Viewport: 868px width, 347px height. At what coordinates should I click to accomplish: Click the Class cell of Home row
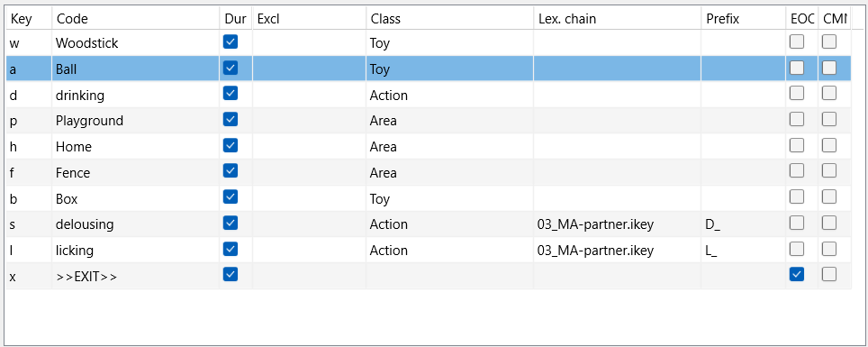(x=449, y=146)
